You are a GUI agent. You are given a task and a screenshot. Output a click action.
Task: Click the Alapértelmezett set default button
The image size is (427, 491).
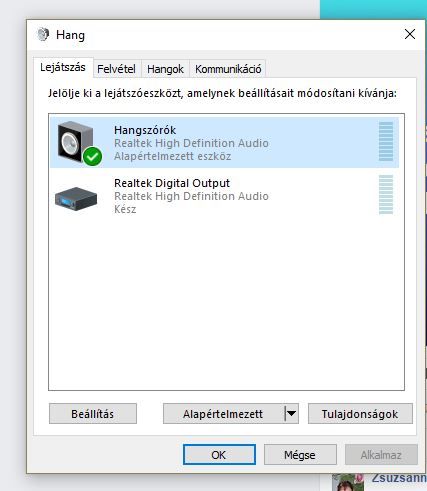pos(224,414)
